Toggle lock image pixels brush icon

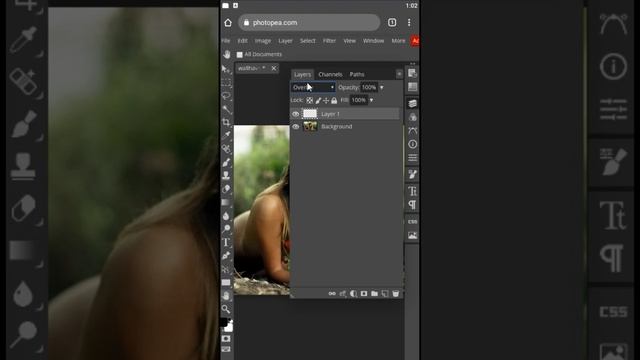(x=318, y=100)
